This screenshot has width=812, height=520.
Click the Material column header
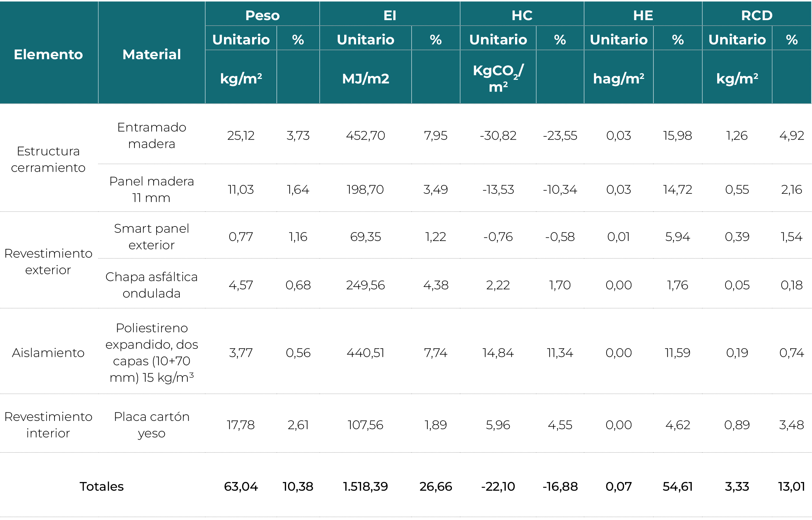click(x=152, y=54)
